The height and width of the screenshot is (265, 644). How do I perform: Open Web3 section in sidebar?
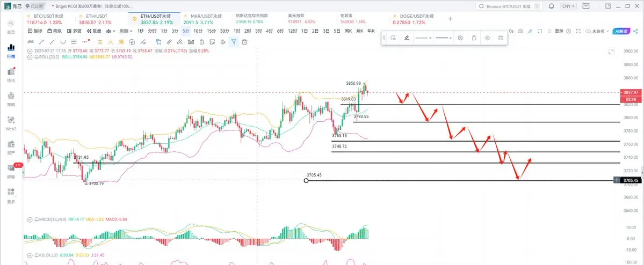(x=11, y=123)
